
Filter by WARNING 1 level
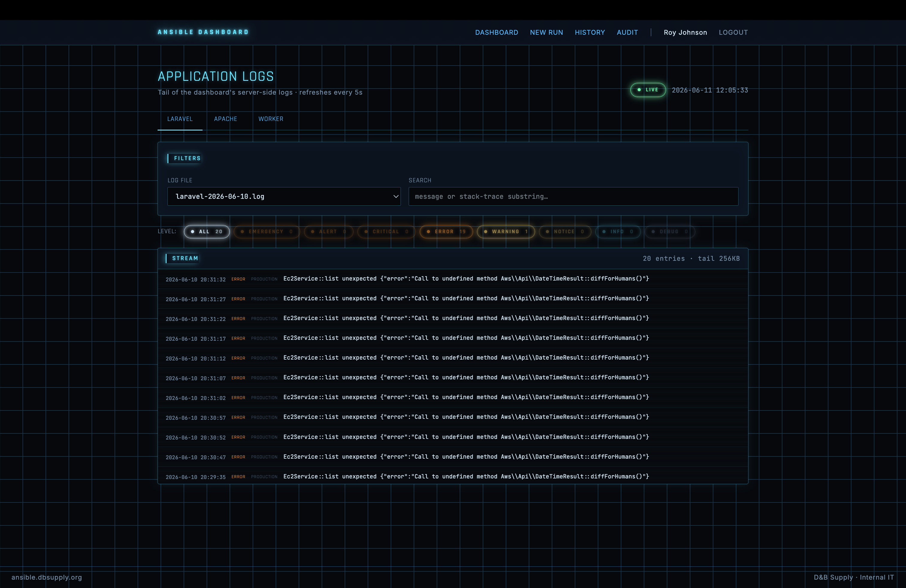(x=506, y=232)
